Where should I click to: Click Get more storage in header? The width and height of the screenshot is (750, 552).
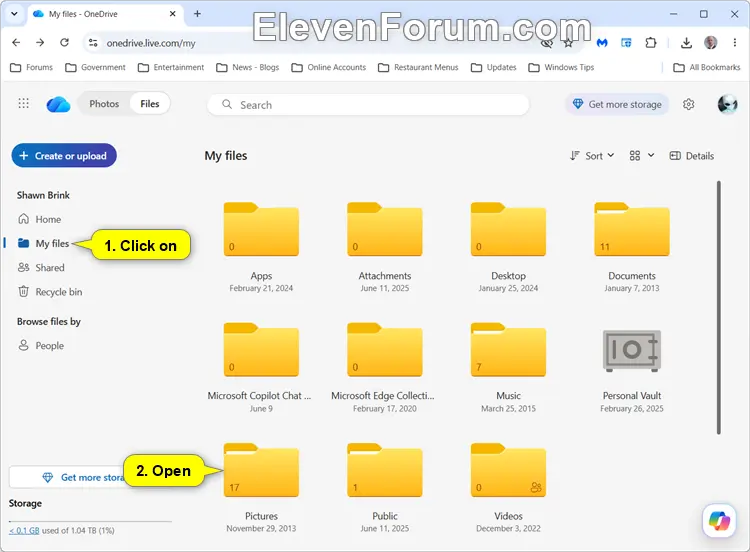coord(617,104)
